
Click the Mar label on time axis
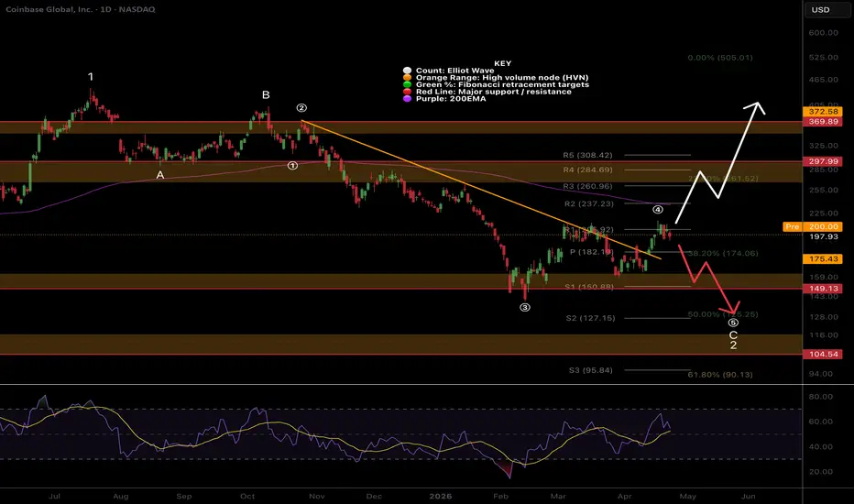coord(558,497)
